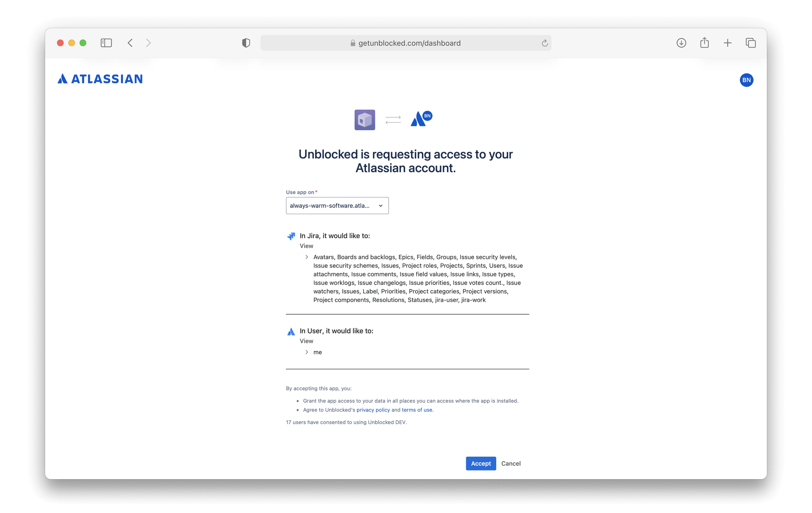Click the 'In Jira, it would like to:' heading

pos(335,236)
